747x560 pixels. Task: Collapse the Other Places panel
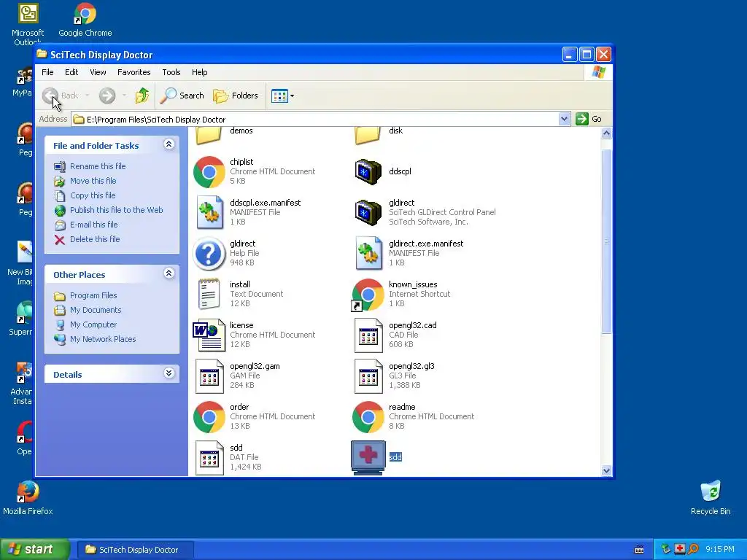click(x=169, y=273)
